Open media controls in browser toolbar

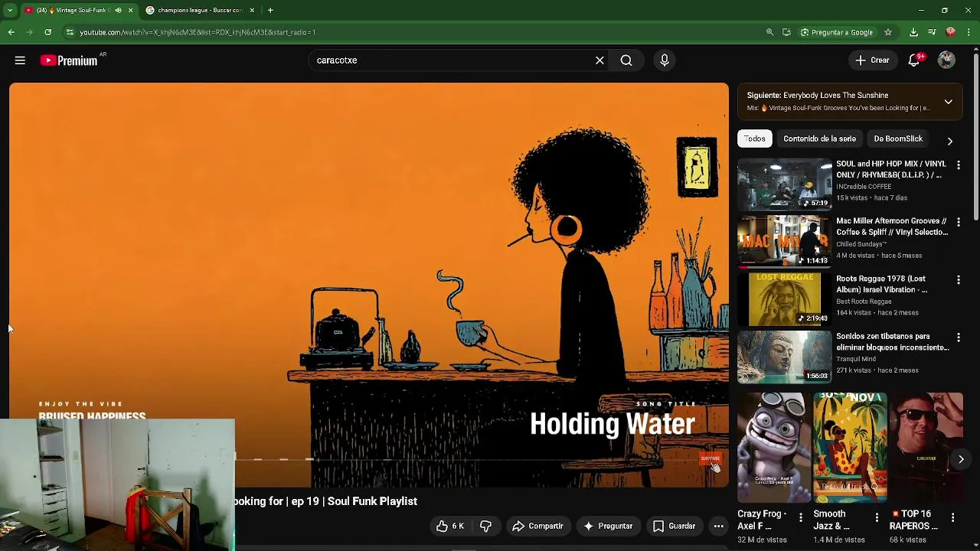(x=932, y=32)
